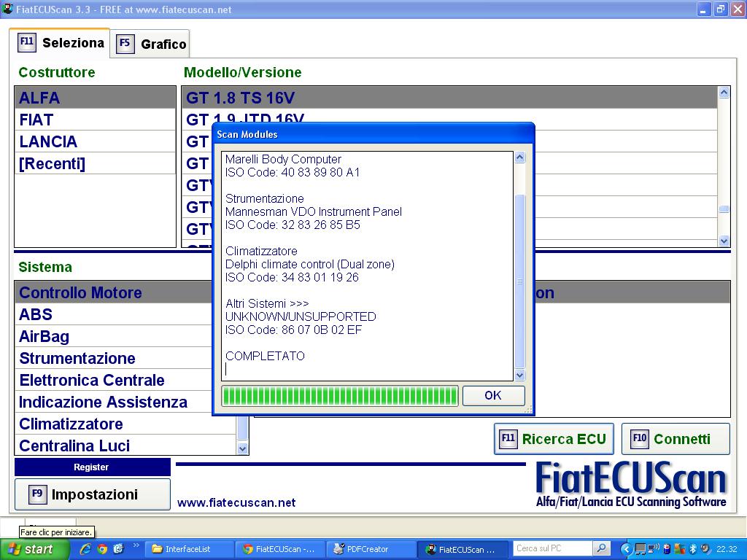The width and height of the screenshot is (747, 560).
Task: Click the Marelli Body Computer entry
Action: pyautogui.click(x=284, y=159)
